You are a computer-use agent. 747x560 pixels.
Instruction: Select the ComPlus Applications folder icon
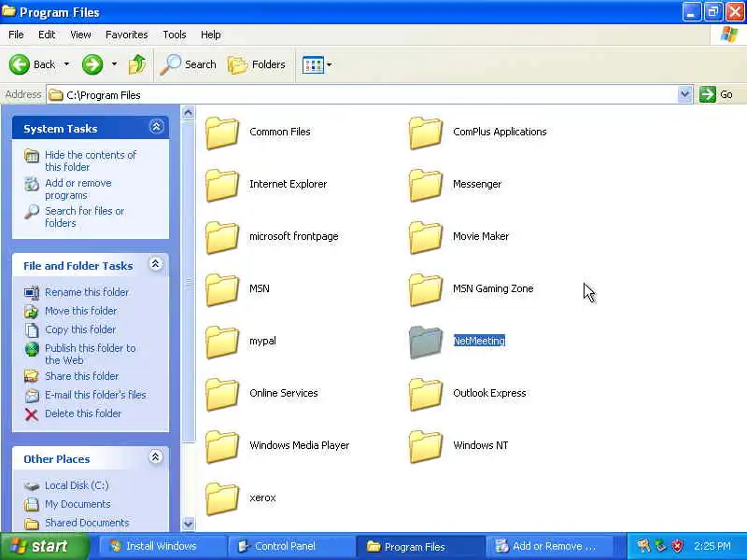(426, 133)
